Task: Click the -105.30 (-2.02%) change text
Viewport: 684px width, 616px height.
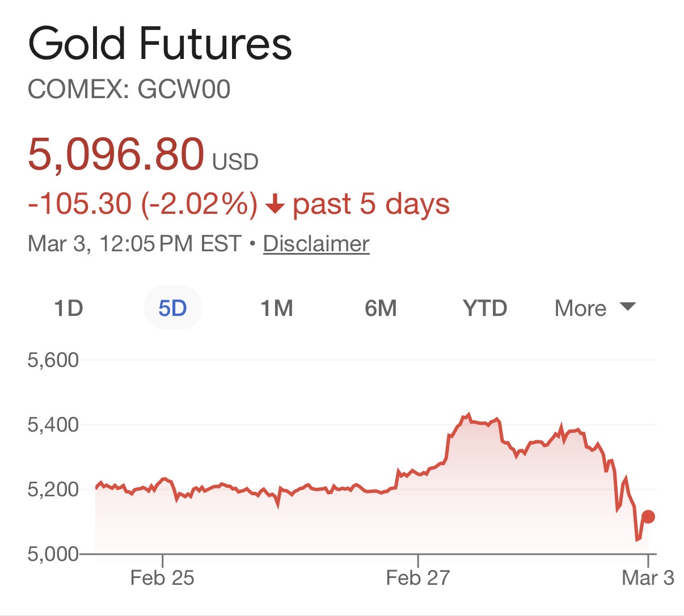Action: (x=142, y=204)
